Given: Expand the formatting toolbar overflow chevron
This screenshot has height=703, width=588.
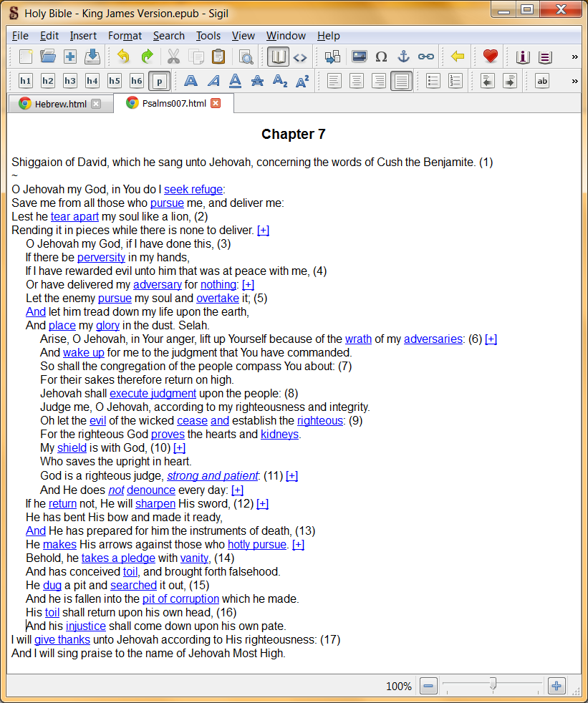Looking at the screenshot, I should [574, 81].
